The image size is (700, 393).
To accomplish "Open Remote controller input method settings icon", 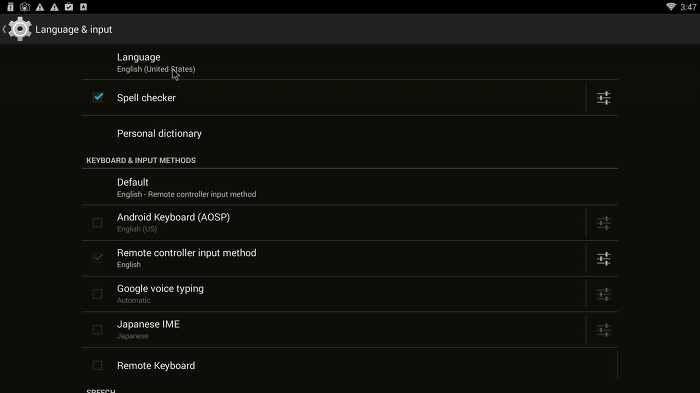I will pos(603,259).
